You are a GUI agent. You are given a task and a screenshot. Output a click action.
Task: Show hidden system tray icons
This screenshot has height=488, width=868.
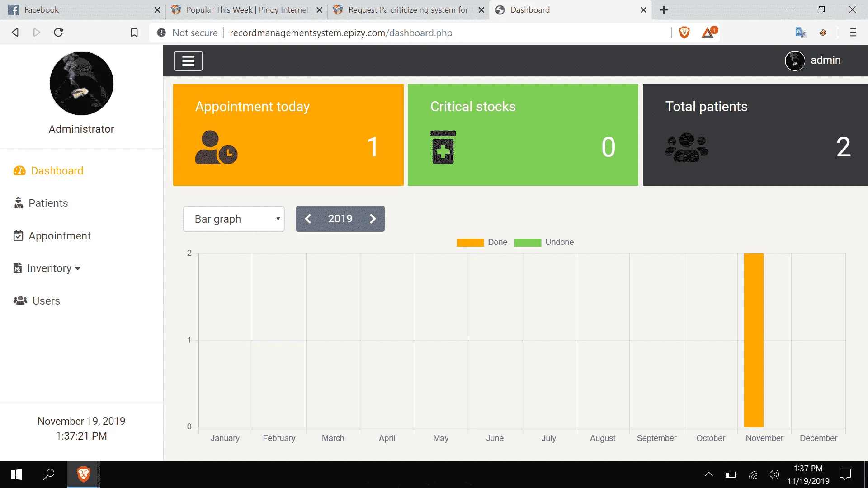(709, 474)
